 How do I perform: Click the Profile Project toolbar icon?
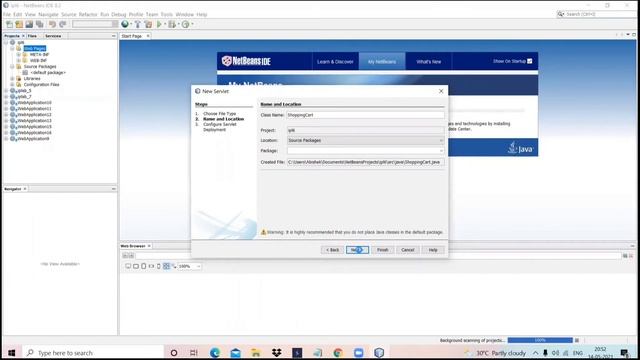click(186, 24)
